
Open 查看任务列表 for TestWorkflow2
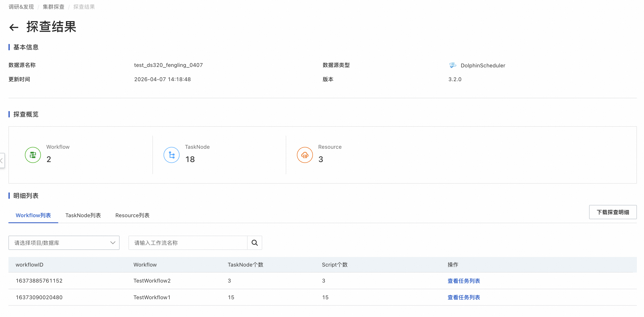pyautogui.click(x=464, y=281)
